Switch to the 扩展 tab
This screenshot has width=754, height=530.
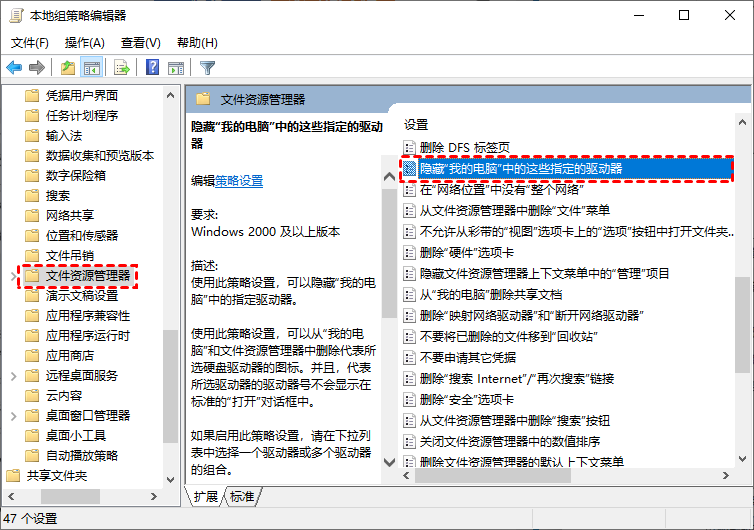click(x=206, y=496)
